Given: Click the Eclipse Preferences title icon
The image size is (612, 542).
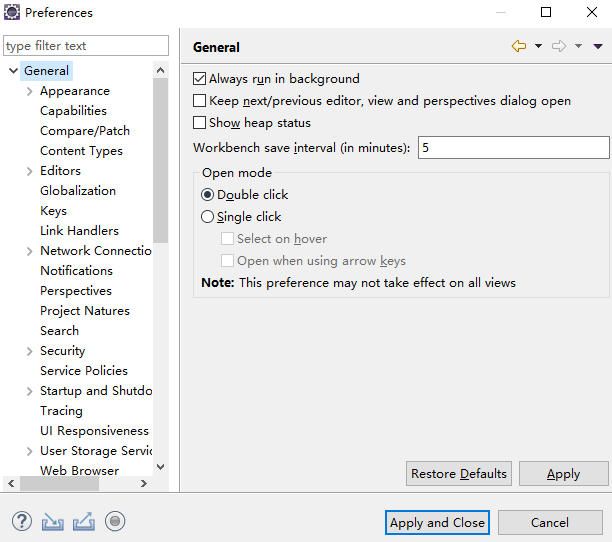Looking at the screenshot, I should coord(12,12).
